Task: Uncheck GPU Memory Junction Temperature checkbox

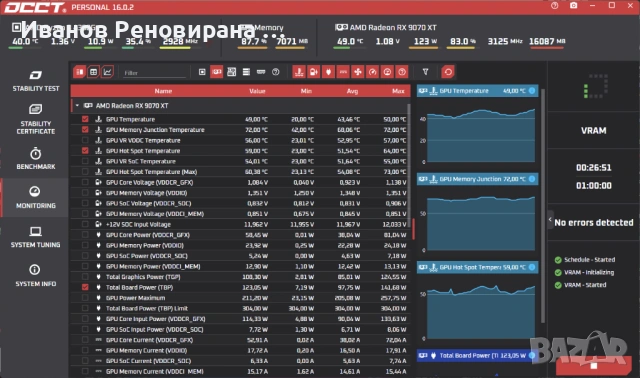Action: point(85,130)
